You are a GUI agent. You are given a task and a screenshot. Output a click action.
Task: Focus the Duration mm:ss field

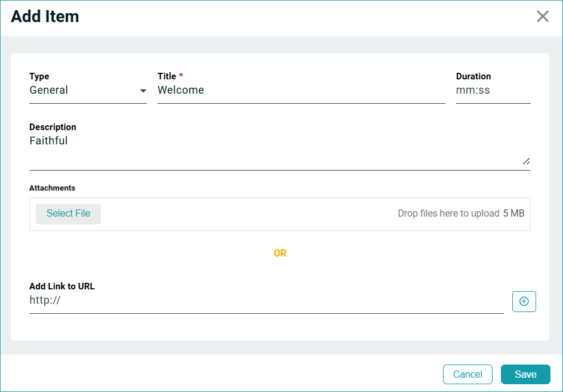[x=493, y=90]
